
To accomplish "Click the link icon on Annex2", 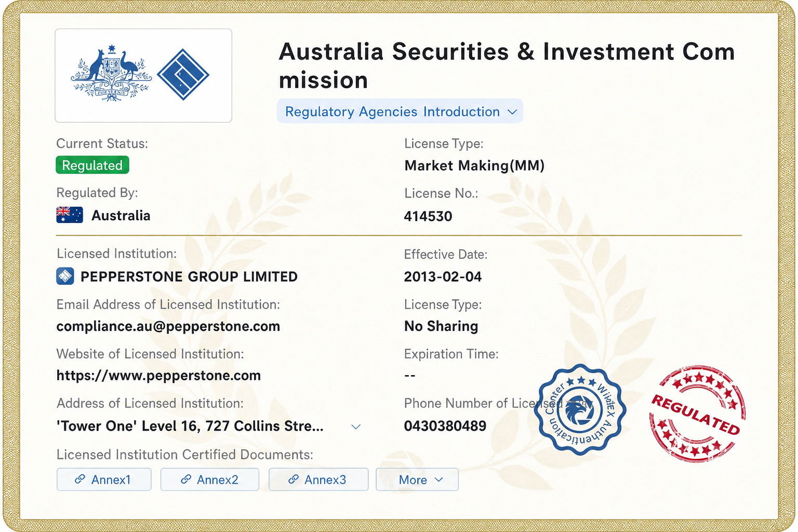I will [x=185, y=479].
